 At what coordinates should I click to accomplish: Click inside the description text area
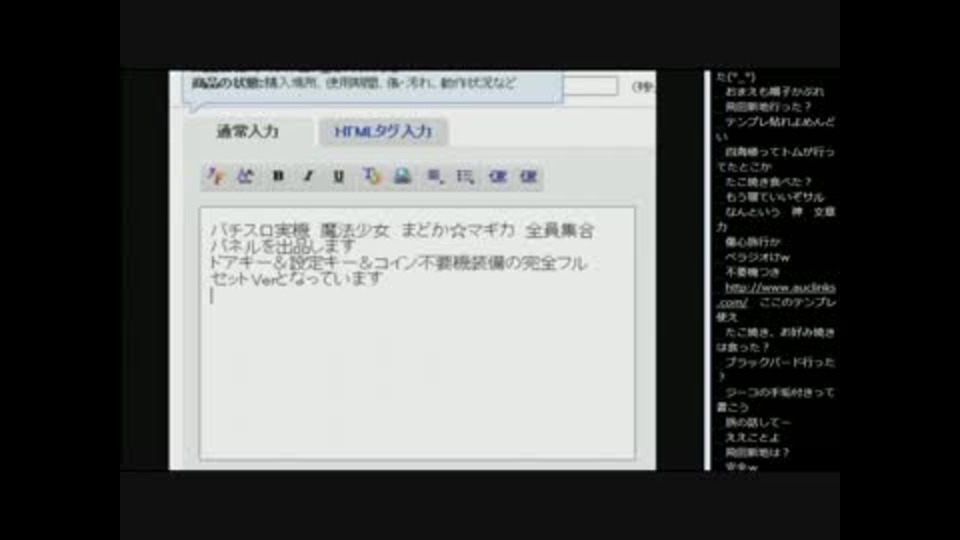click(x=417, y=334)
